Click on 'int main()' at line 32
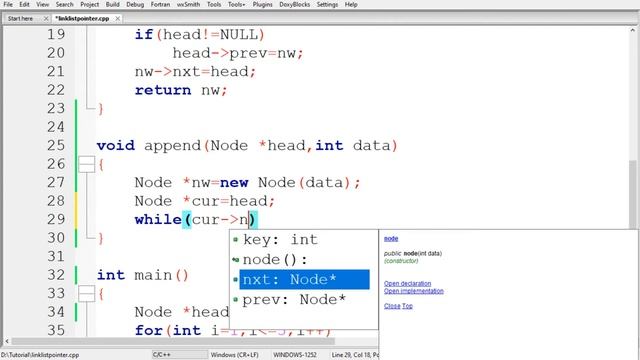This screenshot has width=640, height=360. pos(142,275)
